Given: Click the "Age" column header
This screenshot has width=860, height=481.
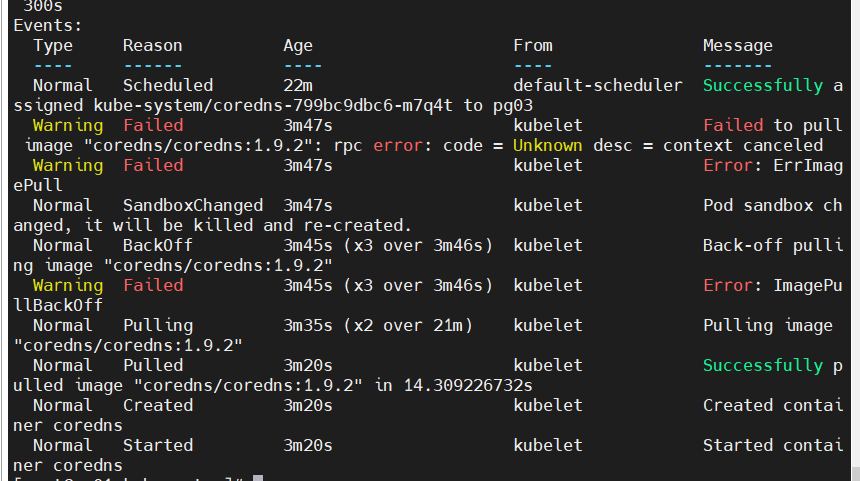Looking at the screenshot, I should pos(298,45).
